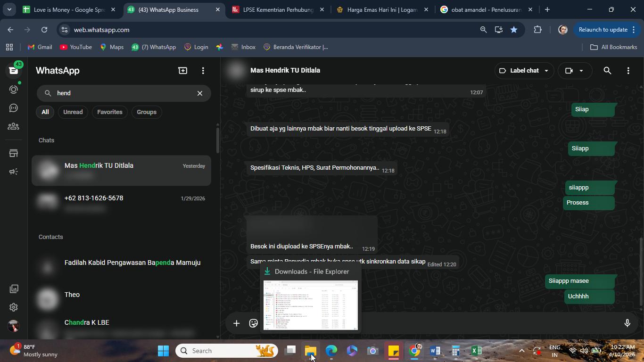Screen dimensions: 644x362
Task: Select the Unread chat filter
Action: (x=73, y=112)
